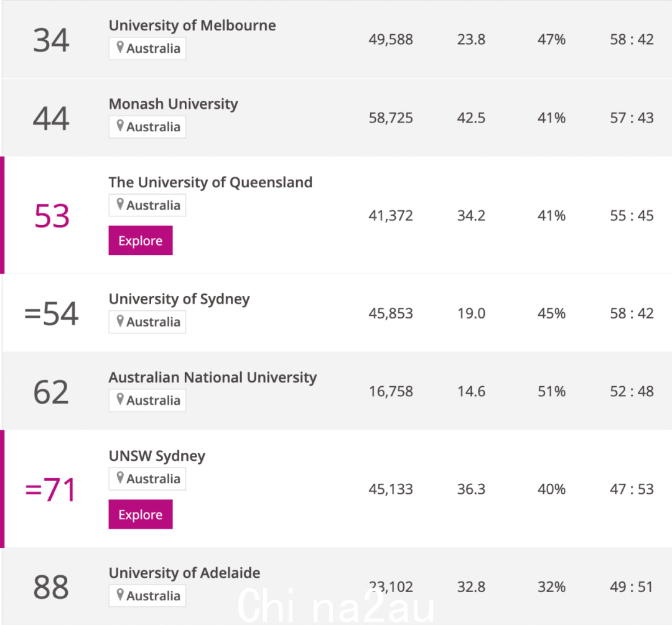The width and height of the screenshot is (672, 625).
Task: Click the pin icon under The University of Queensland
Action: 120,204
